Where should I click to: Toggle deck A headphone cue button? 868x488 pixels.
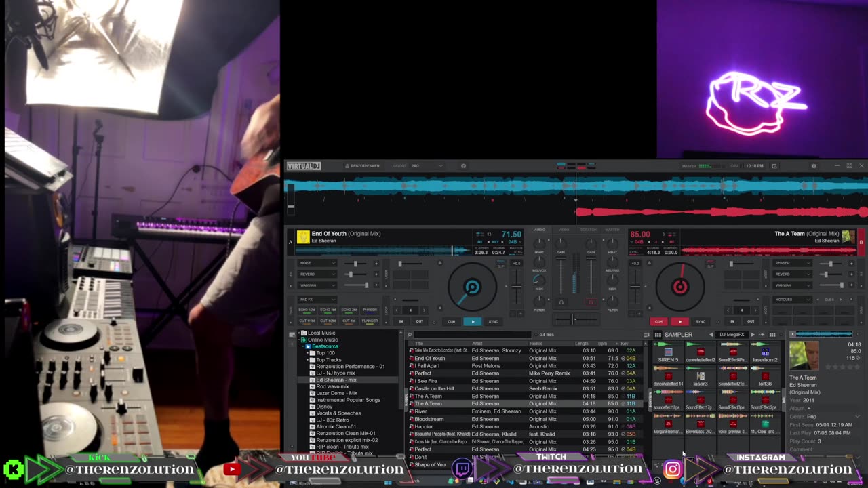click(561, 302)
